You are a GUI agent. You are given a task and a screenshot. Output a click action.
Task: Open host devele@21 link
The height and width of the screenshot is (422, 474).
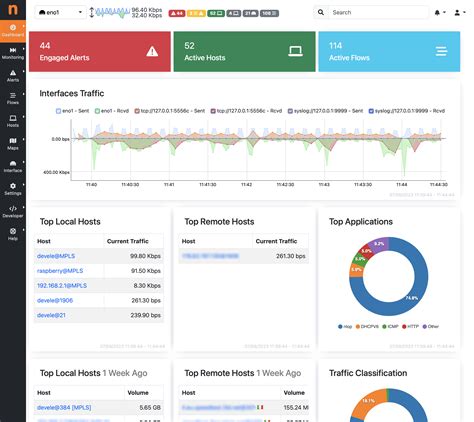(x=51, y=315)
